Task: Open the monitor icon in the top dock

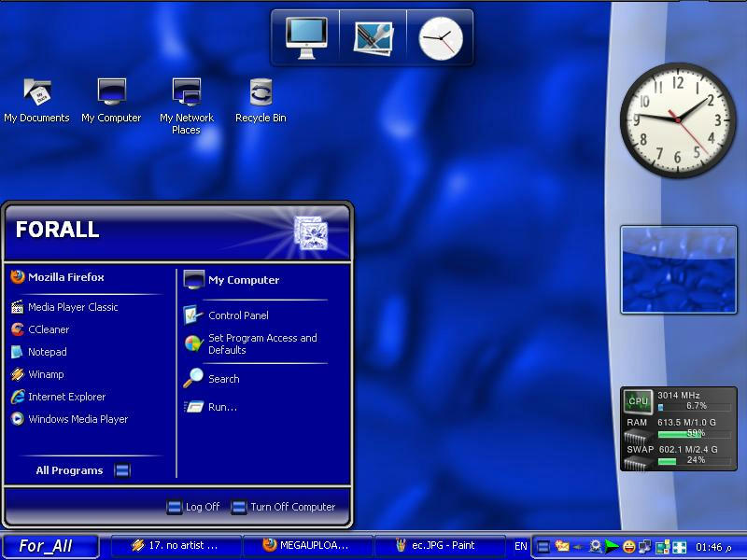Action: click(x=306, y=37)
